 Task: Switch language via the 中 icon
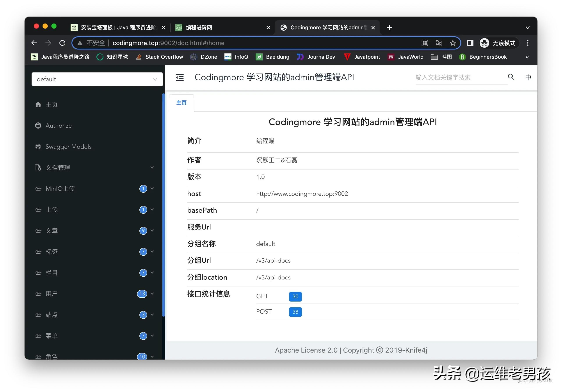(x=528, y=78)
